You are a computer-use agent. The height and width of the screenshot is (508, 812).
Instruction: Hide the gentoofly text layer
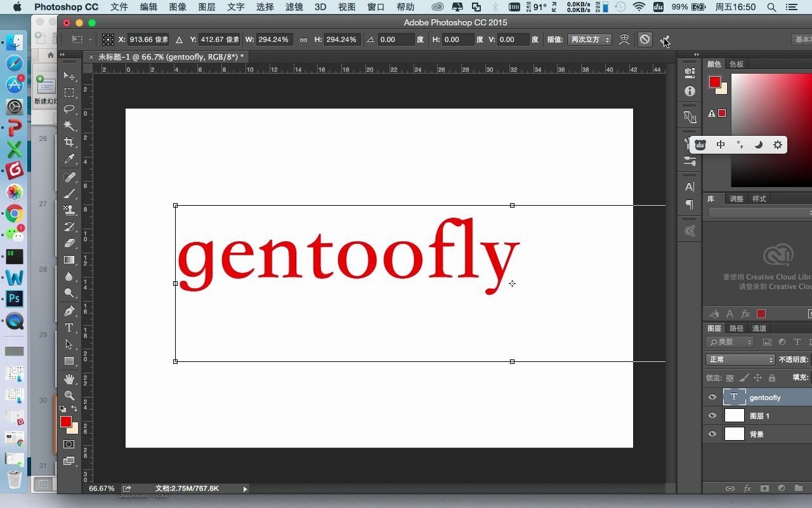tap(712, 397)
